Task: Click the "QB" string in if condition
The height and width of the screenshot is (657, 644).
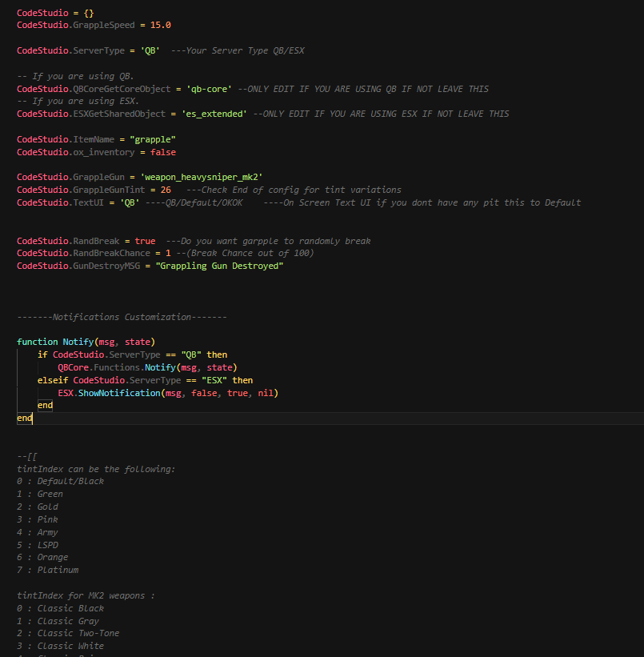Action: (x=191, y=355)
